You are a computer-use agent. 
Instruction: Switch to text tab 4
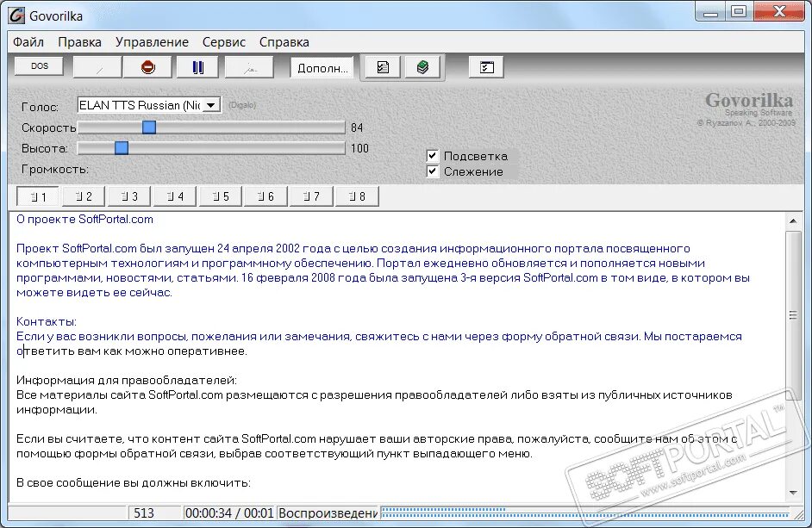tap(174, 196)
